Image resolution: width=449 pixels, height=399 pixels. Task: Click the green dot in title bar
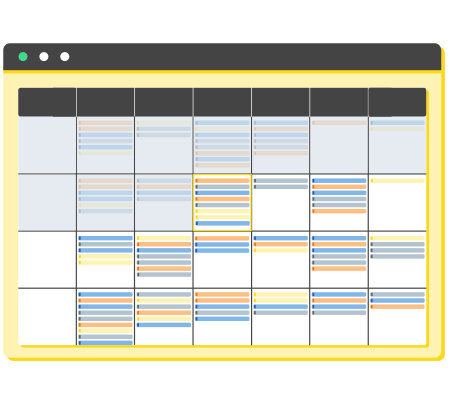click(23, 57)
